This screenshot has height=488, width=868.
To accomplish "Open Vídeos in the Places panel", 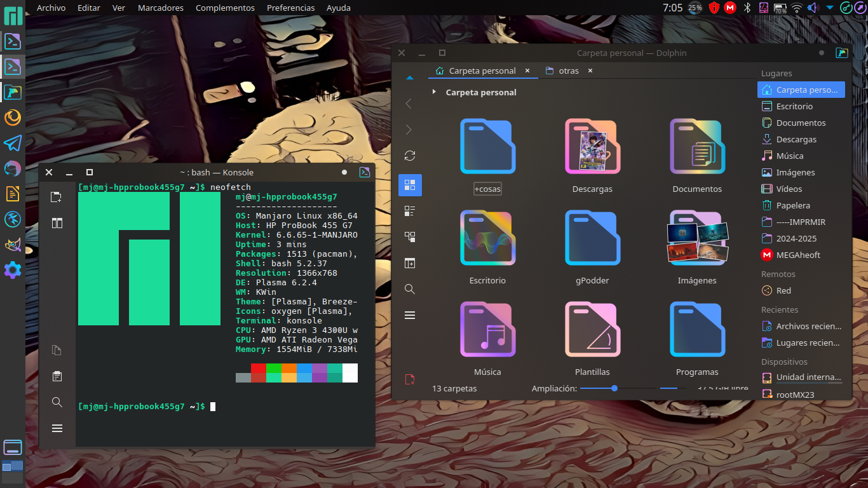I will point(801,189).
